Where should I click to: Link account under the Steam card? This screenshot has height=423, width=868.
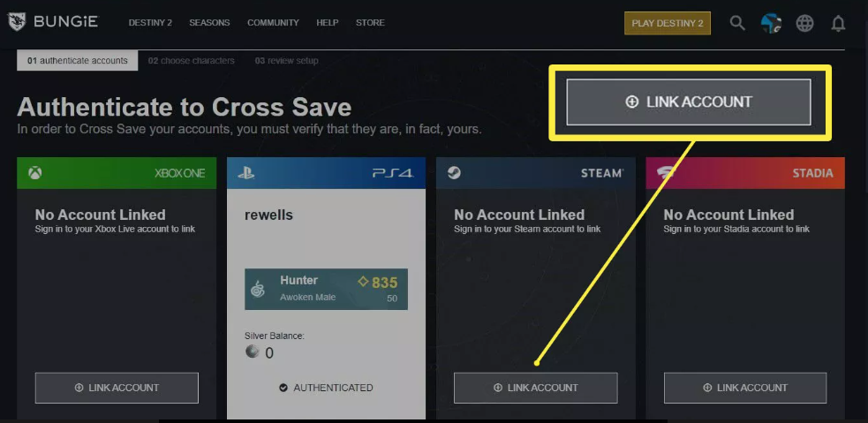point(535,388)
